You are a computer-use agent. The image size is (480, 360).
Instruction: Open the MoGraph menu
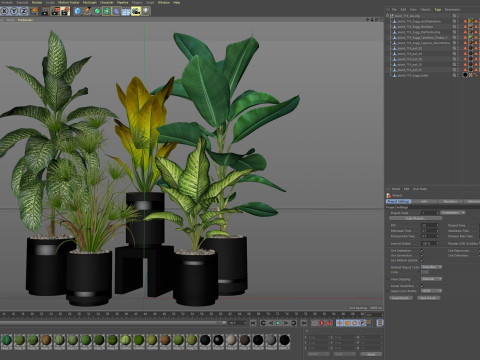(90, 2)
